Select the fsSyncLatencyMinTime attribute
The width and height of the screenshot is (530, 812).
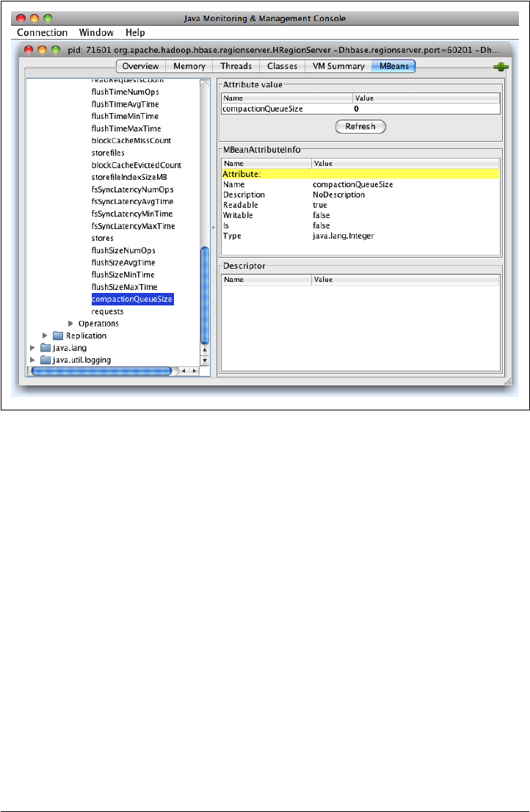click(x=132, y=214)
